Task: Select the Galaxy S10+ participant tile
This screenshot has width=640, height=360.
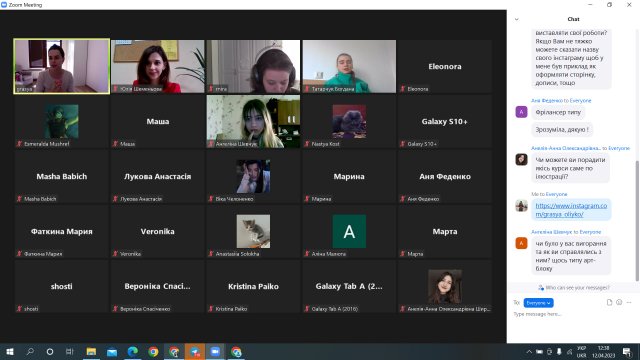Action: 444,121
